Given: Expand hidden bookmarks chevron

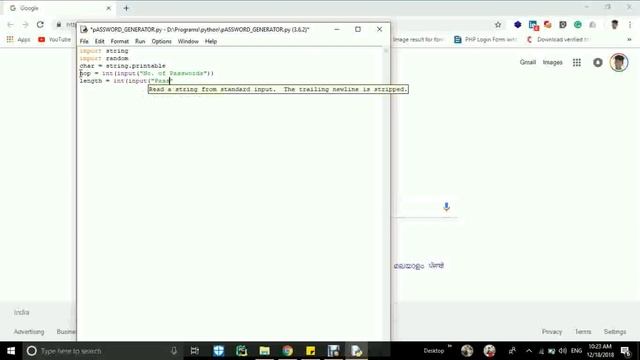Looking at the screenshot, I should (629, 40).
